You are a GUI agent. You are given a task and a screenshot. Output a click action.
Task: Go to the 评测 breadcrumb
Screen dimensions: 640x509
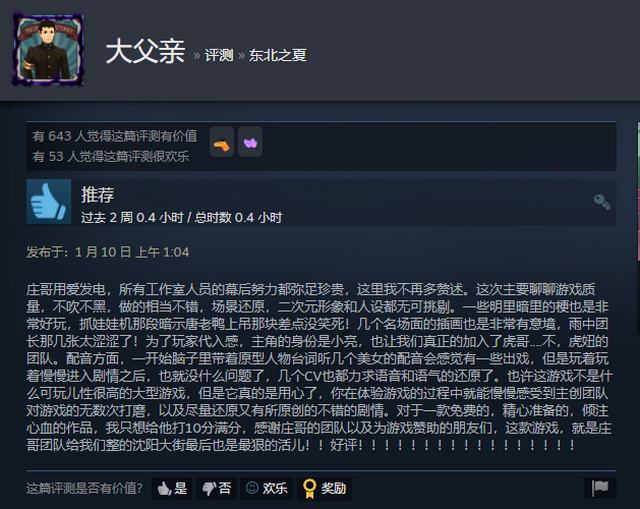tap(219, 55)
